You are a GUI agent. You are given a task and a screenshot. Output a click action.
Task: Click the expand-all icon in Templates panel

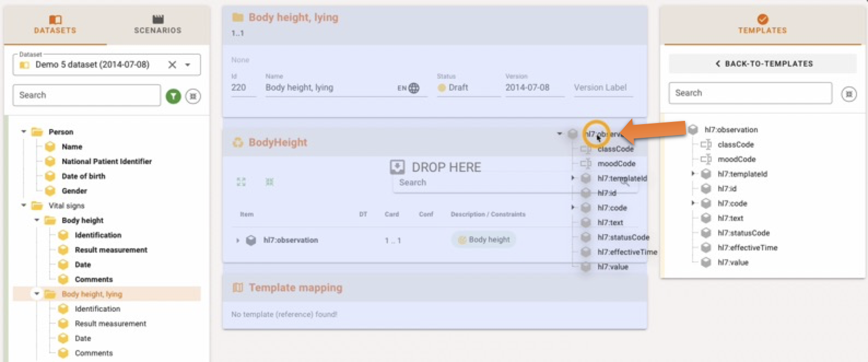tap(848, 94)
